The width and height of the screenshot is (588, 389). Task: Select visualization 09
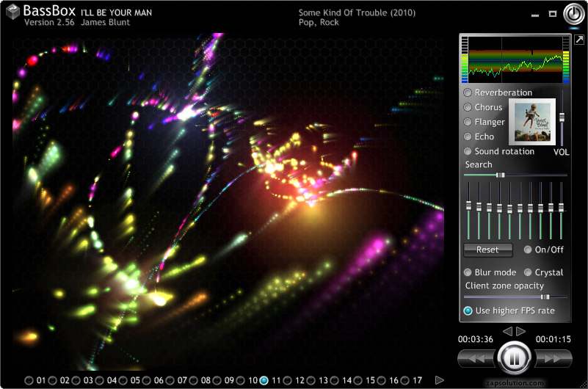pyautogui.click(x=217, y=380)
